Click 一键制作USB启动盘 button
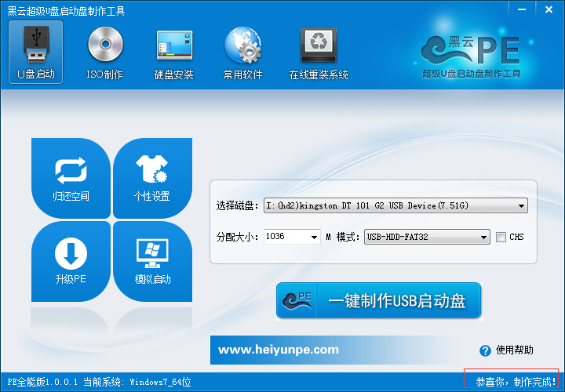The height and width of the screenshot is (392, 565). (x=378, y=300)
